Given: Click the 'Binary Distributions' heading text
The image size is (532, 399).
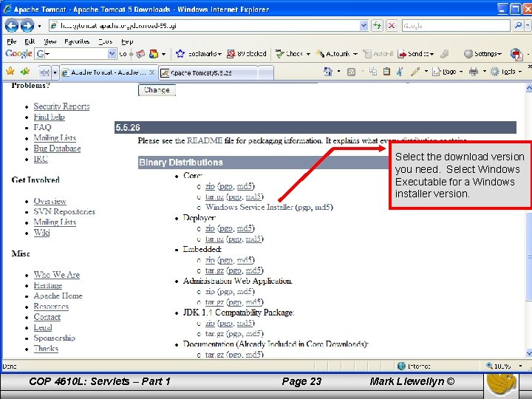Looking at the screenshot, I should click(181, 163).
